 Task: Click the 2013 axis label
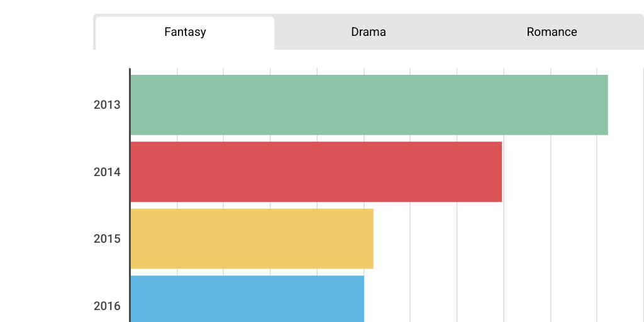(107, 105)
